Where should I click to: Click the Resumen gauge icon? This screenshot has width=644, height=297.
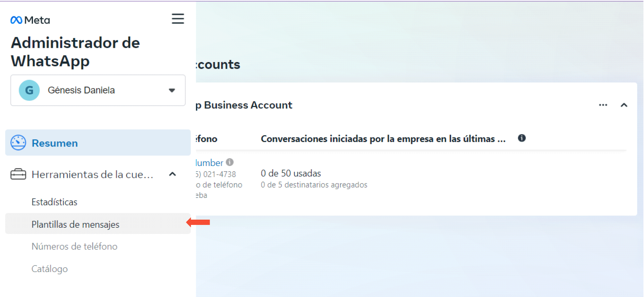point(18,143)
